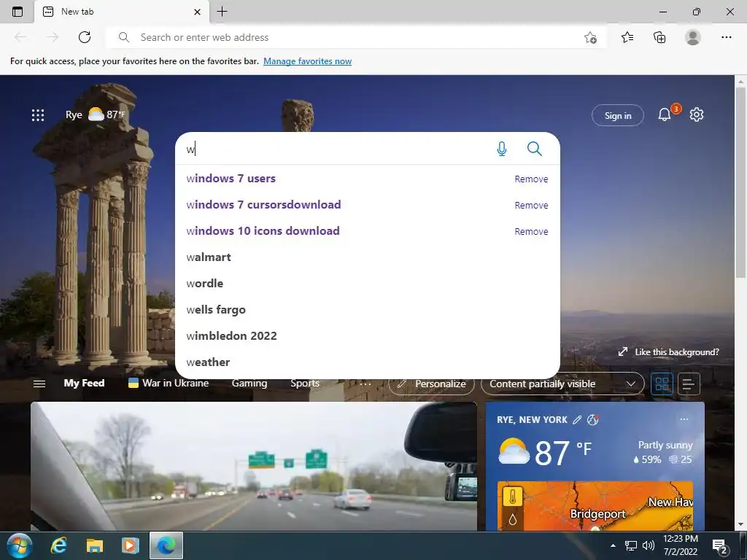Open network status tray icon
Image resolution: width=747 pixels, height=560 pixels.
631,545
